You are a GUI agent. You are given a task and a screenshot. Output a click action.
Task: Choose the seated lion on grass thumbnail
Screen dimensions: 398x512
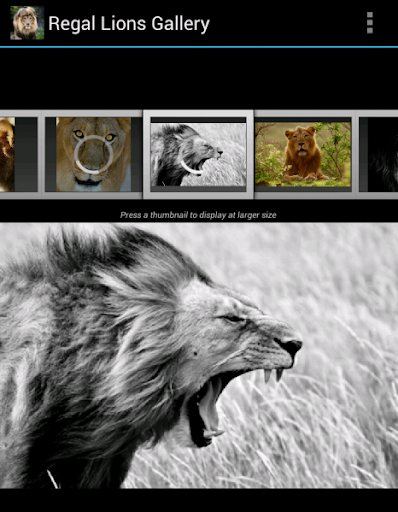[303, 154]
